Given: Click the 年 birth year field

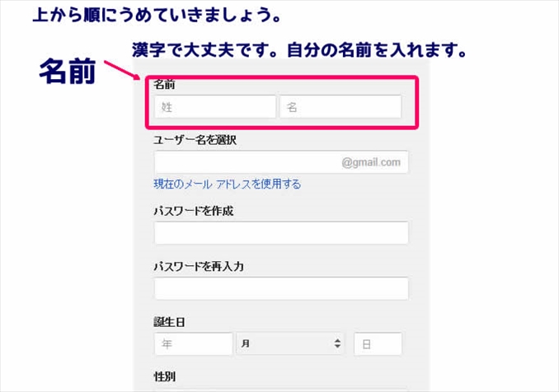Looking at the screenshot, I should coord(193,344).
